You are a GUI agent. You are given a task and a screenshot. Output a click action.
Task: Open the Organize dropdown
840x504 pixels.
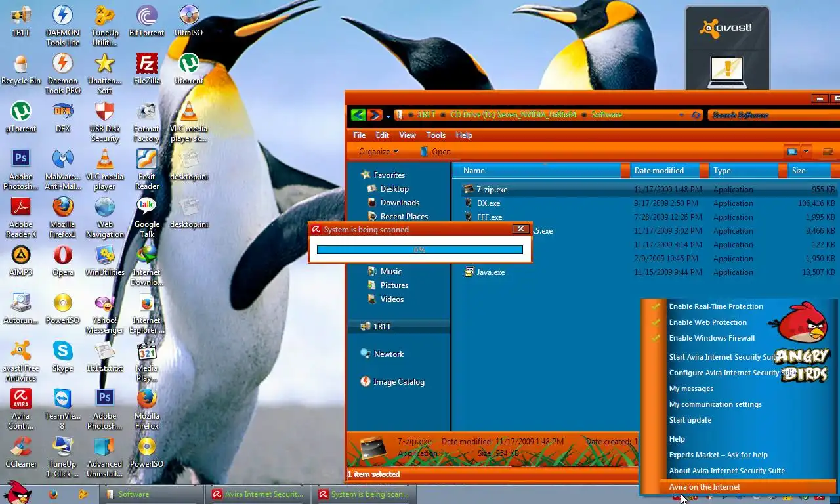[x=379, y=152]
